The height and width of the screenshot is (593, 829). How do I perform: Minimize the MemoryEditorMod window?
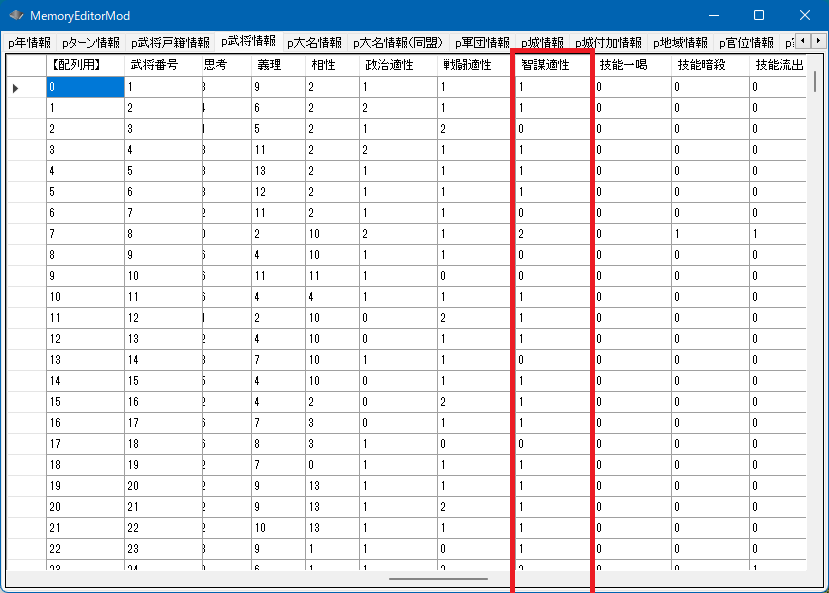pyautogui.click(x=712, y=15)
